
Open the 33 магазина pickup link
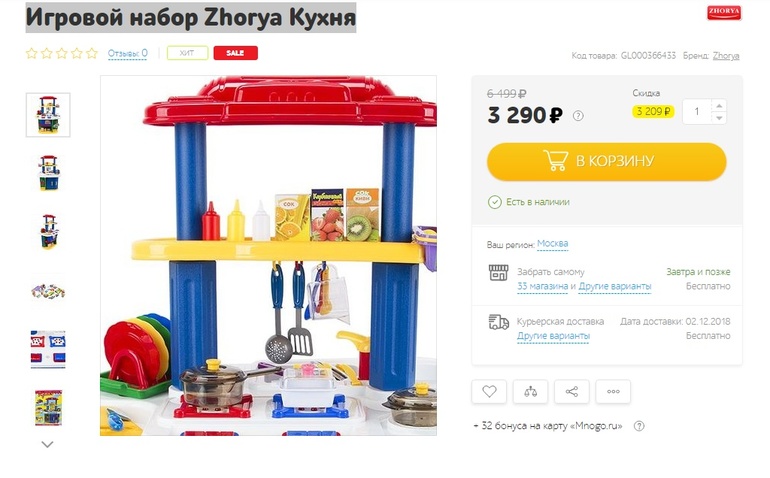[x=542, y=286]
